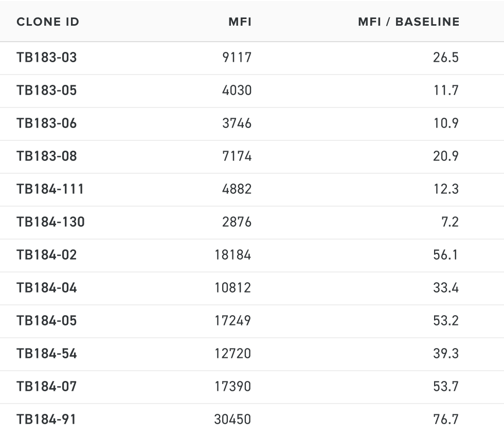Viewport: 504px width, 437px height.
Task: Select clone TB184-54 row label
Action: tap(46, 353)
